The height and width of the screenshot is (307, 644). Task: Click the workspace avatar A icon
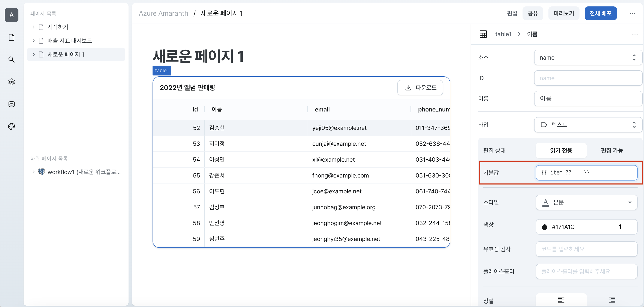(x=12, y=15)
